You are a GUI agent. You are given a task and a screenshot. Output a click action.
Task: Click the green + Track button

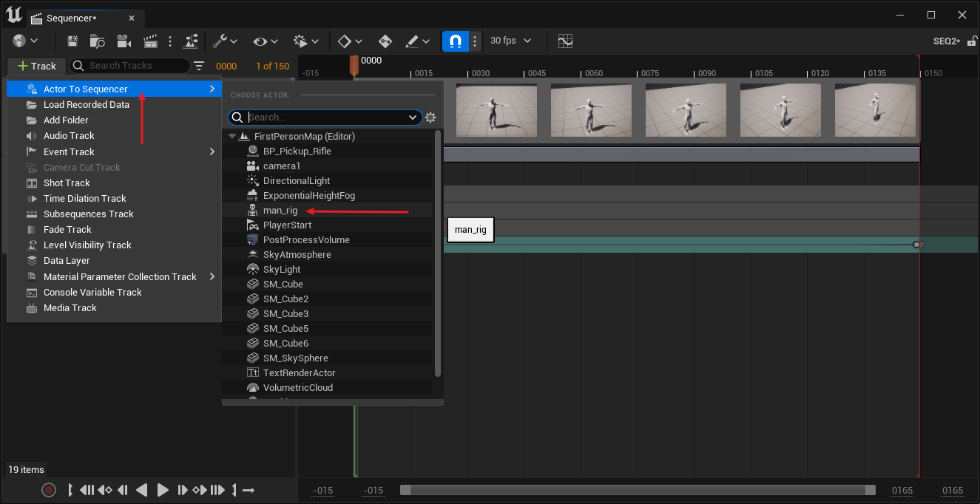[36, 66]
